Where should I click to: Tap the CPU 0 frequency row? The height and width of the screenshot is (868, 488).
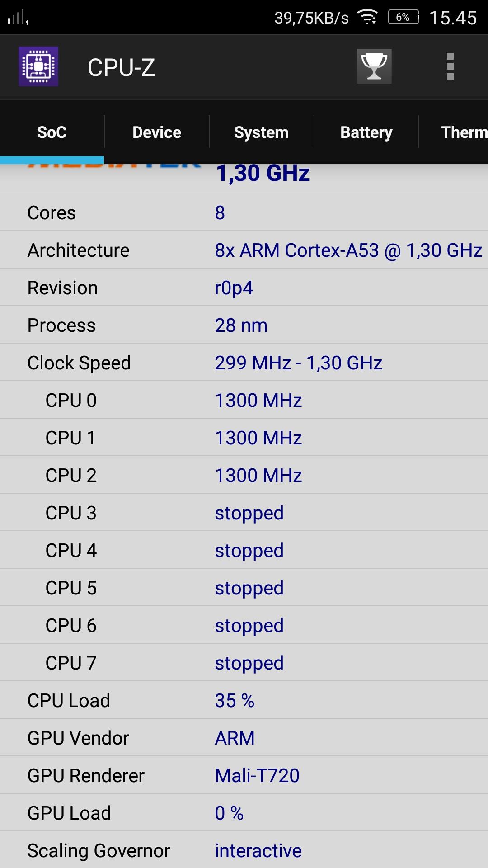pos(244,400)
